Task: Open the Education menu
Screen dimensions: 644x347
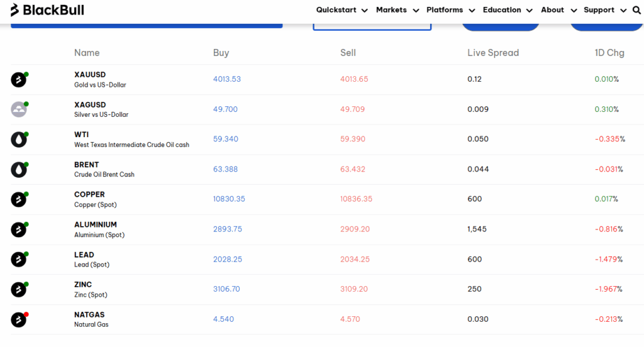Action: (502, 10)
